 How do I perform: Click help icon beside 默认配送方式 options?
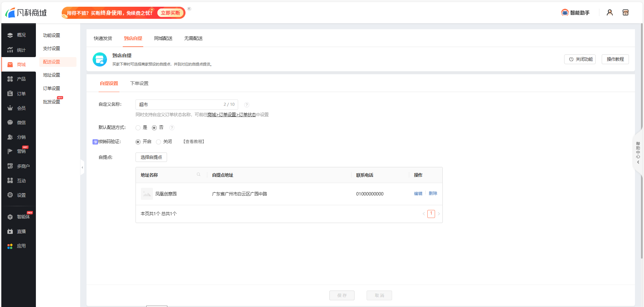coord(172,128)
